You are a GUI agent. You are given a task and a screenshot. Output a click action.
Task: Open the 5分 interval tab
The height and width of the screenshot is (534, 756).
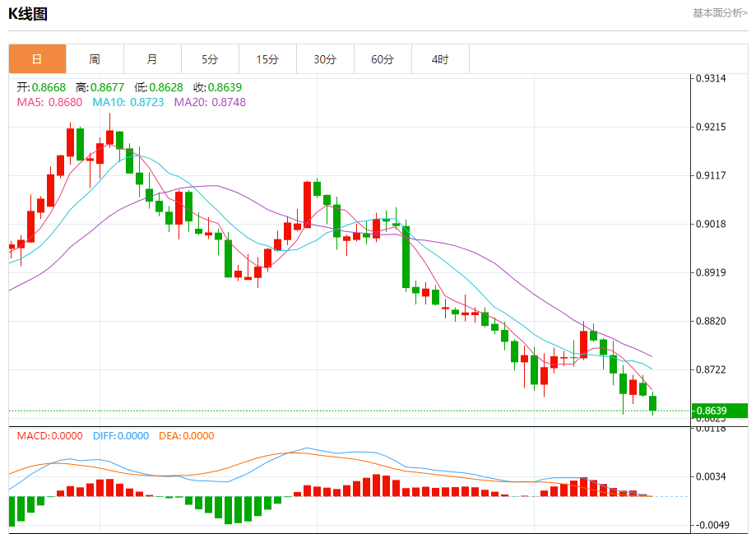(210, 59)
